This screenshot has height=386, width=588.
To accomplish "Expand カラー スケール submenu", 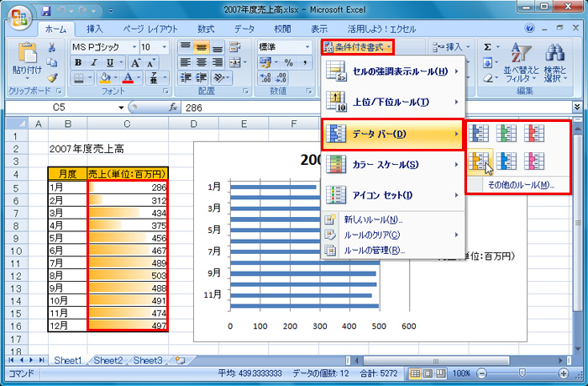I will [x=392, y=165].
